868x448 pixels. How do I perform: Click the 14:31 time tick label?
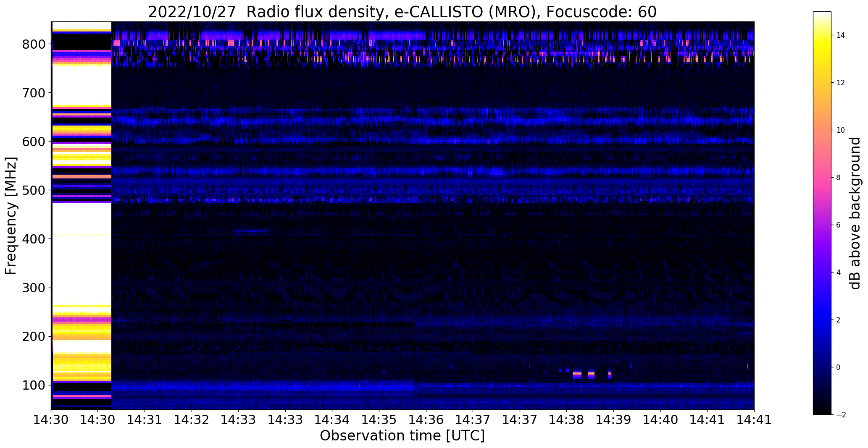[x=145, y=420]
